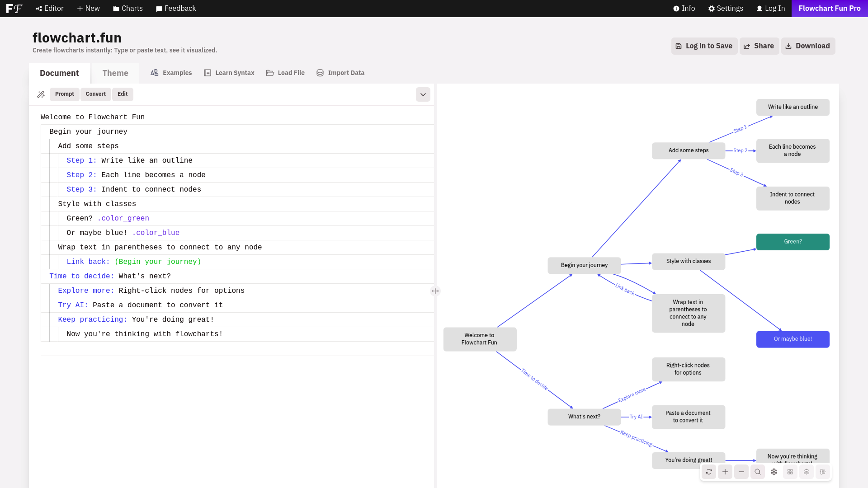This screenshot has width=868, height=488.
Task: Select 'Right-click nodes for options' graph node
Action: coord(688,370)
